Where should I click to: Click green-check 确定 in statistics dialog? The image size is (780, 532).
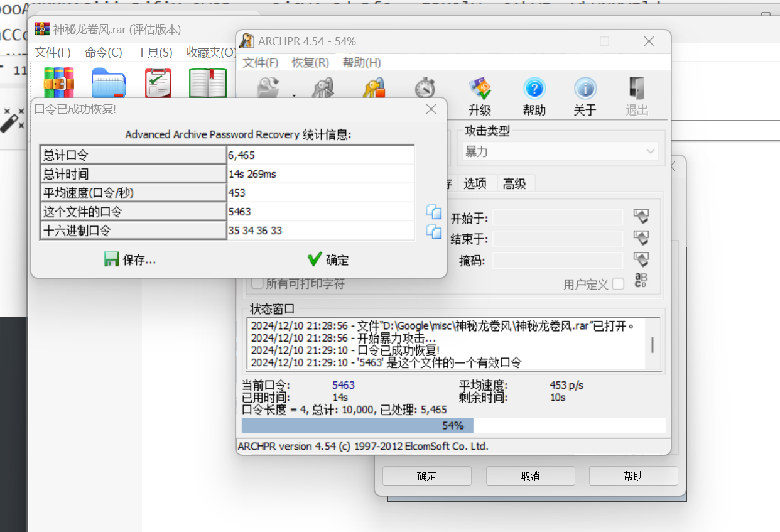328,259
